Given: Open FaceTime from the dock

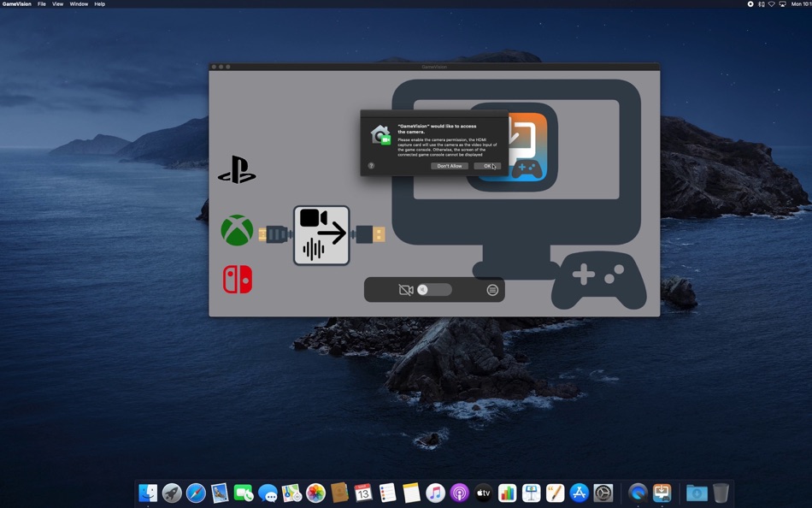Looking at the screenshot, I should pyautogui.click(x=244, y=493).
